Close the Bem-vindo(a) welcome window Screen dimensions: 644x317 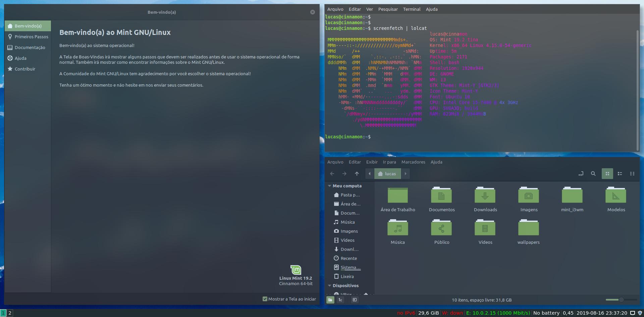click(313, 12)
